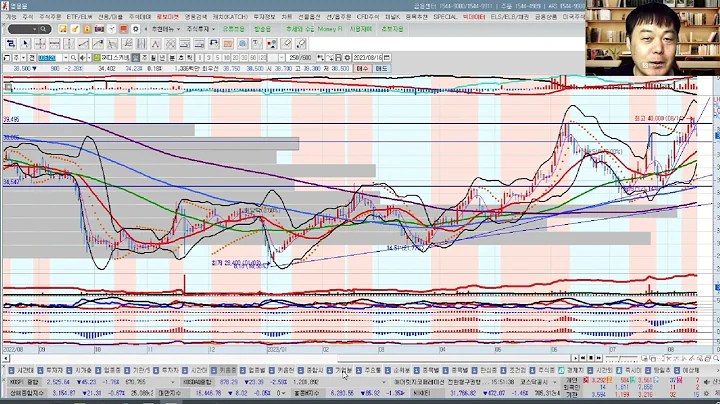Click the last eraser-all tool icon

(301, 44)
